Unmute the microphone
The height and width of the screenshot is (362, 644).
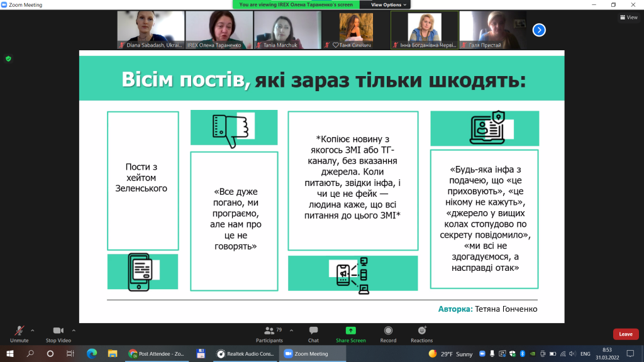[x=19, y=334]
